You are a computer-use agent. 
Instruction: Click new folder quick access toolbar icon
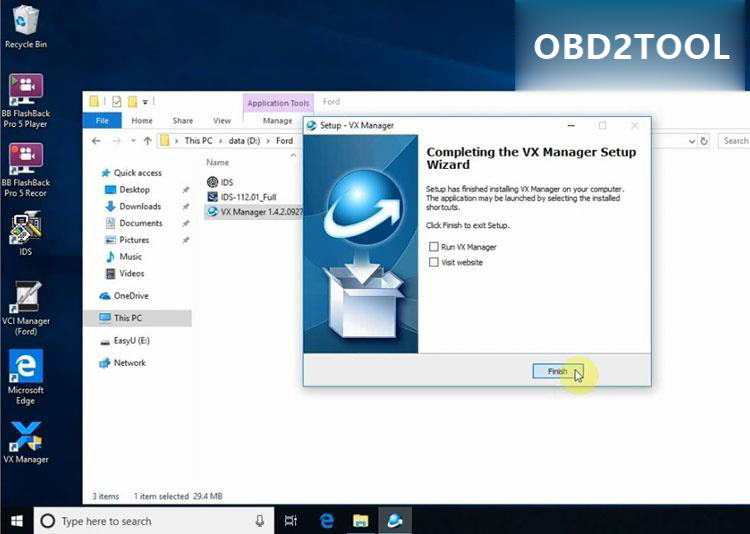coord(132,101)
